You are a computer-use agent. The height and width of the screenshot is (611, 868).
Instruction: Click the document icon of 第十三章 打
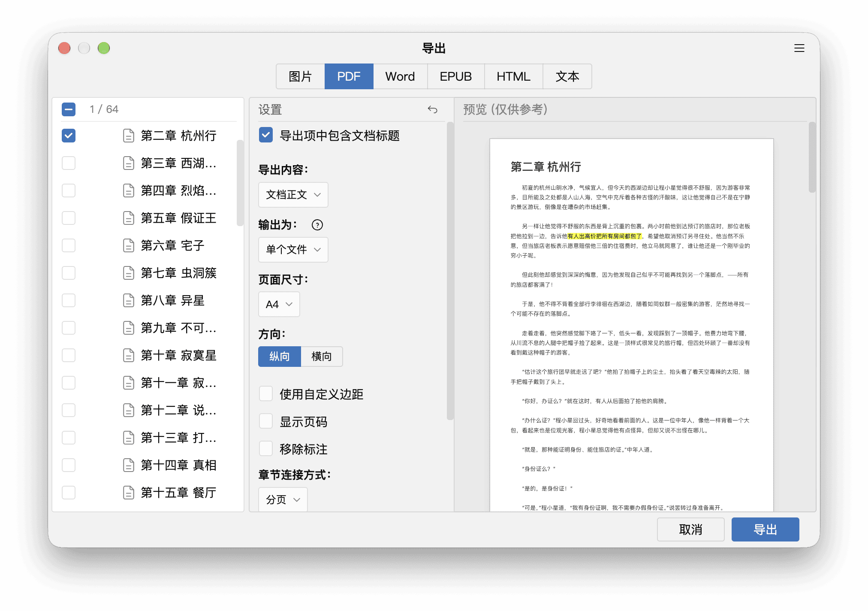[128, 438]
